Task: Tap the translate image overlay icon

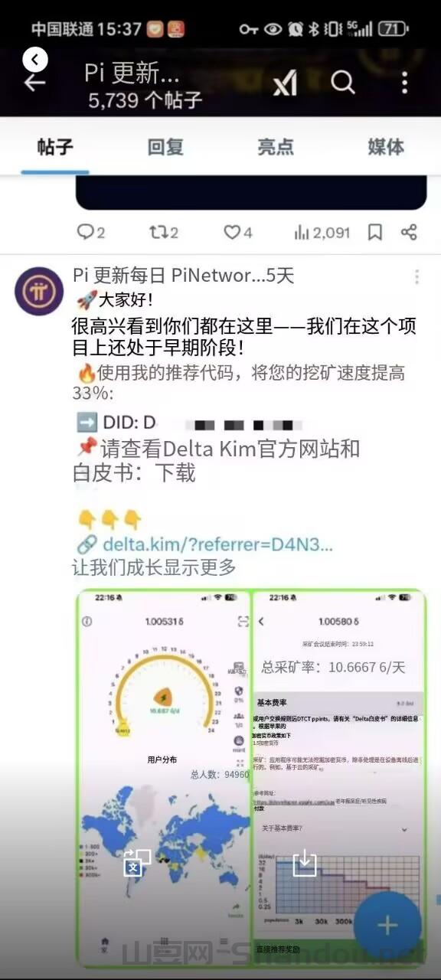Action: pyautogui.click(x=137, y=862)
